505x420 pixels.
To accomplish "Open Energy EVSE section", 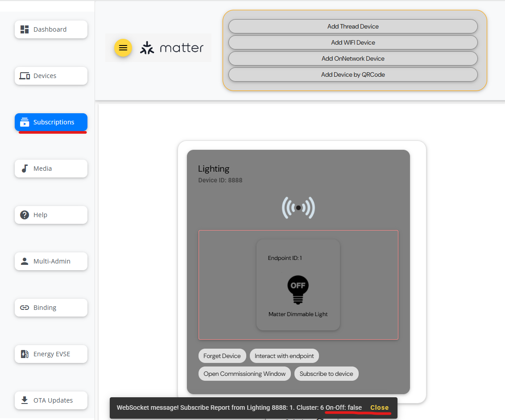I will point(51,354).
